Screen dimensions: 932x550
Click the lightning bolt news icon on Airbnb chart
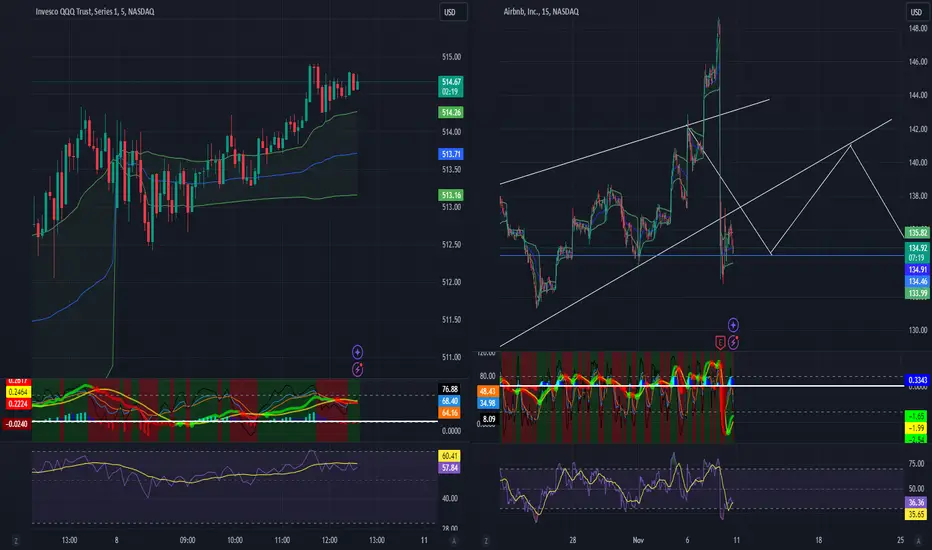tap(733, 342)
